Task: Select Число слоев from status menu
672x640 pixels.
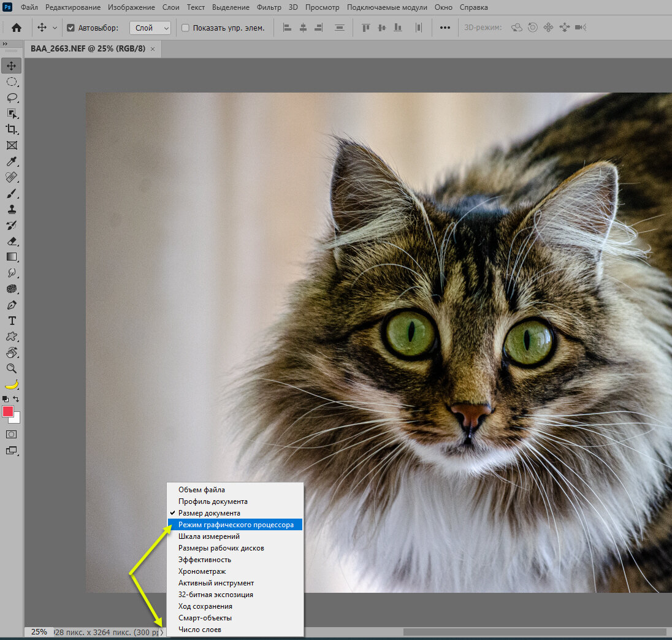Action: click(200, 630)
